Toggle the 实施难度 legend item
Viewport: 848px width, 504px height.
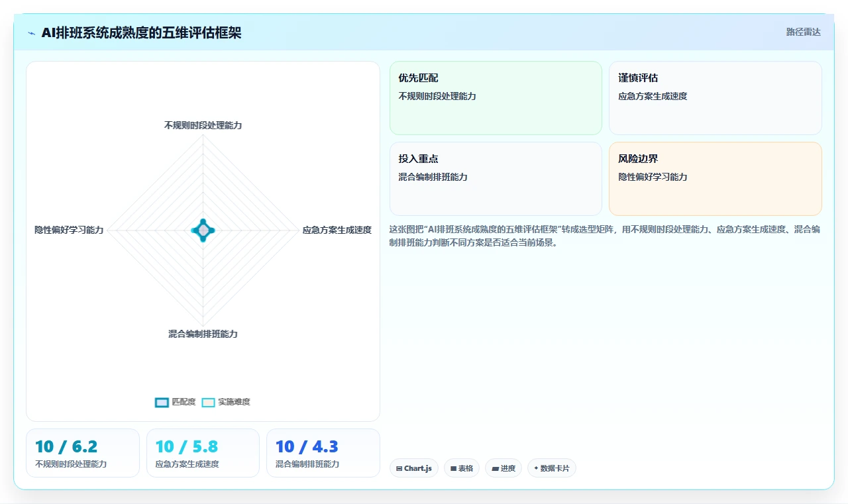tap(226, 402)
